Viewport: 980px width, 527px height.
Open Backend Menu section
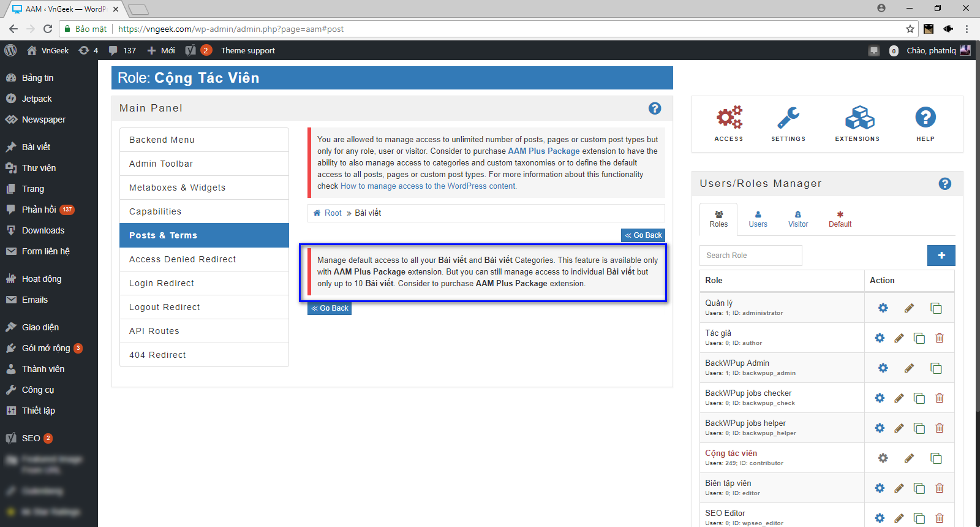(x=204, y=140)
